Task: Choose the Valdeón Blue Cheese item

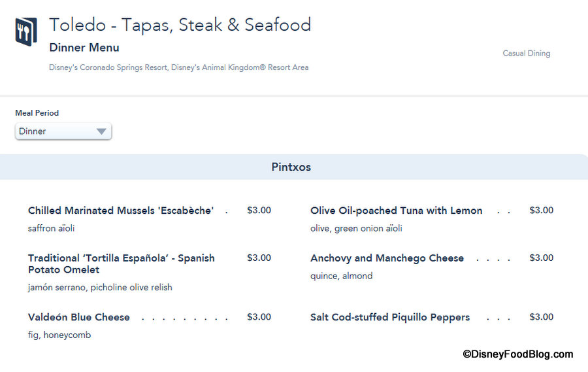Action: 79,317
